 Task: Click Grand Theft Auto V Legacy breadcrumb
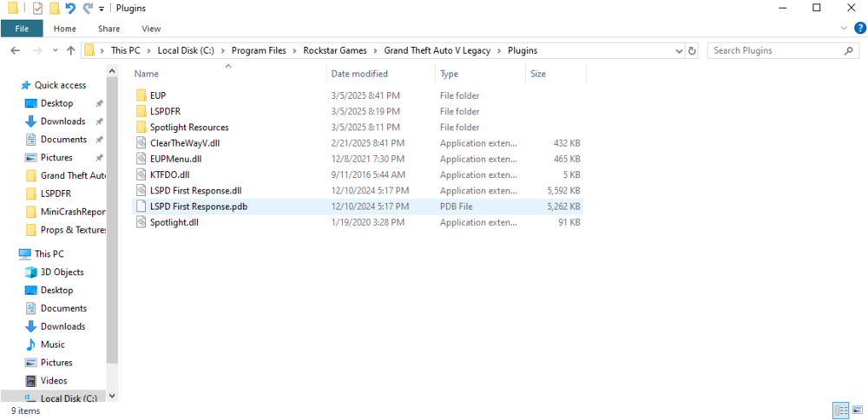pos(437,50)
